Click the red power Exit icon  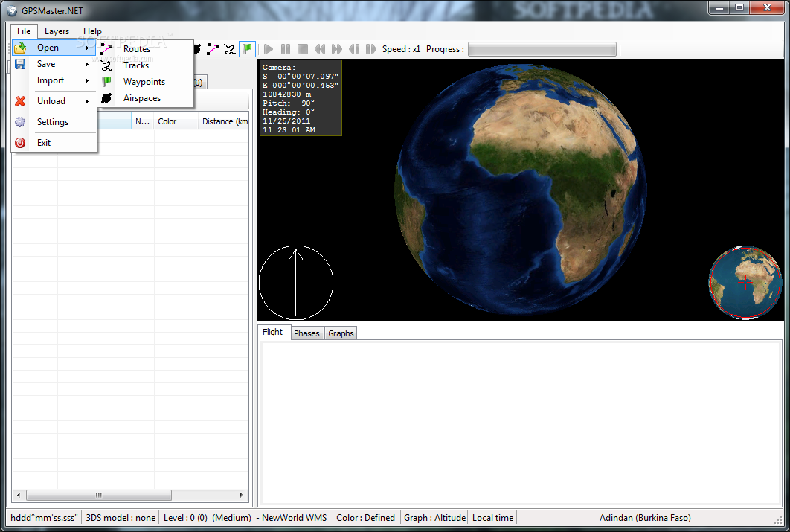coord(20,143)
